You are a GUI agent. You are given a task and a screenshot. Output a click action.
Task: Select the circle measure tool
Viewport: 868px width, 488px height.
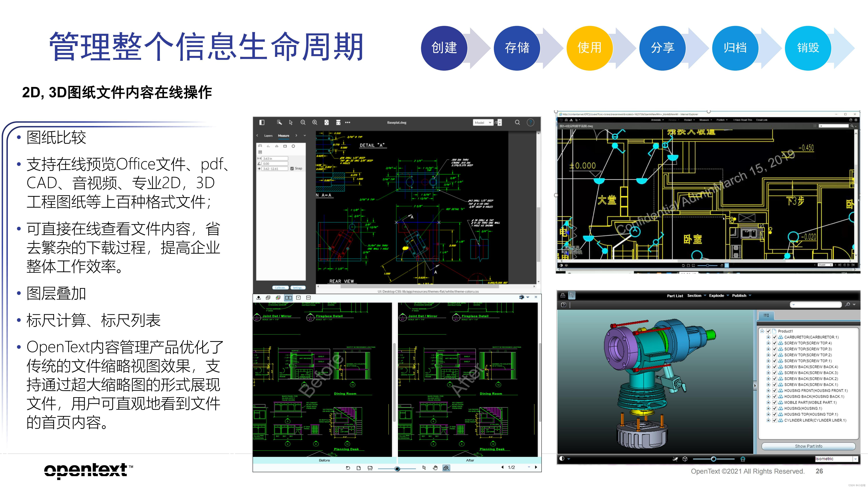pos(293,146)
